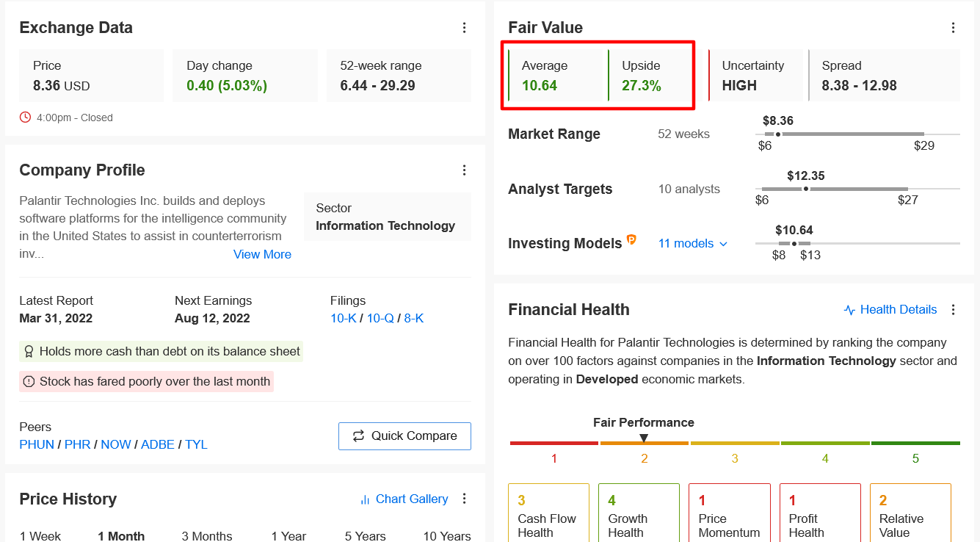The image size is (980, 542).
Task: Click the dark green rating segment numbered 5
Action: tap(915, 444)
